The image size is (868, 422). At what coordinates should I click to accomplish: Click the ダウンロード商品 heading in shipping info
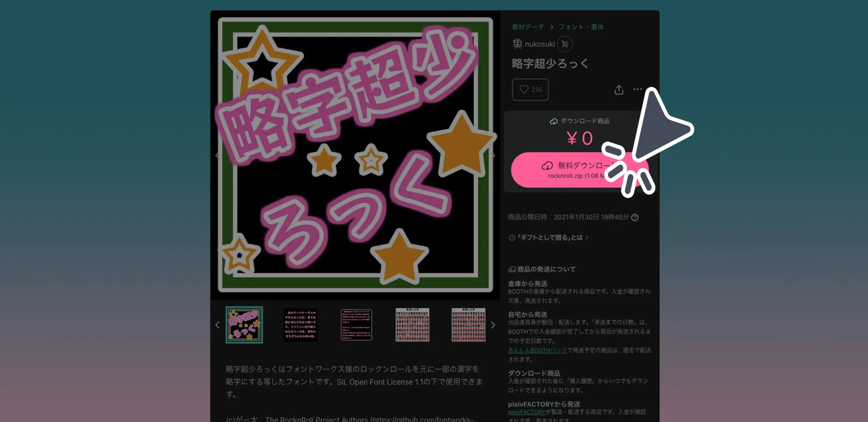[534, 373]
